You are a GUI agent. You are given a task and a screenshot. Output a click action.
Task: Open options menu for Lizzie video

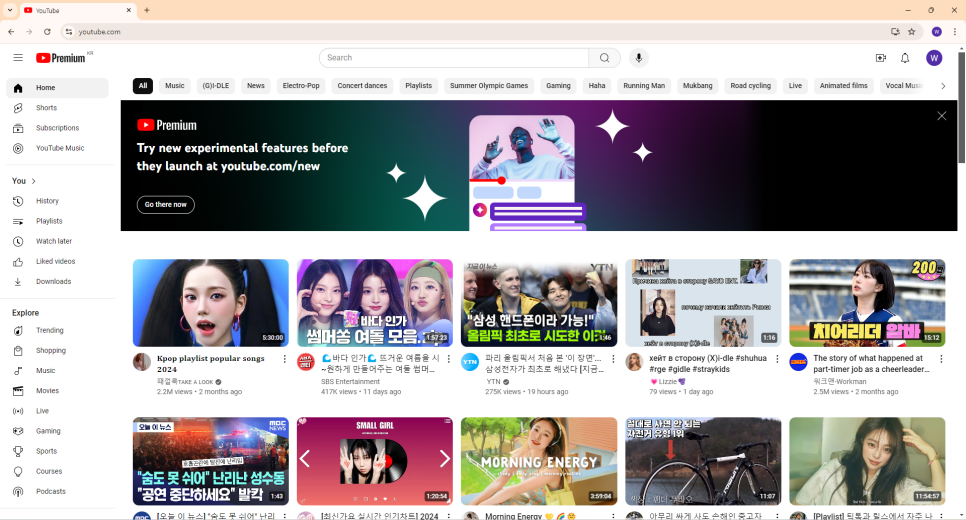coord(777,359)
